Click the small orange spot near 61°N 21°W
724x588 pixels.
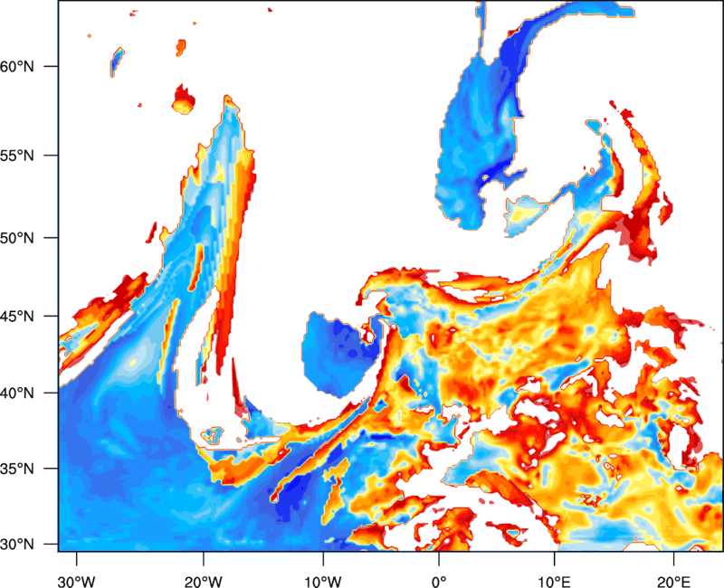[180, 48]
